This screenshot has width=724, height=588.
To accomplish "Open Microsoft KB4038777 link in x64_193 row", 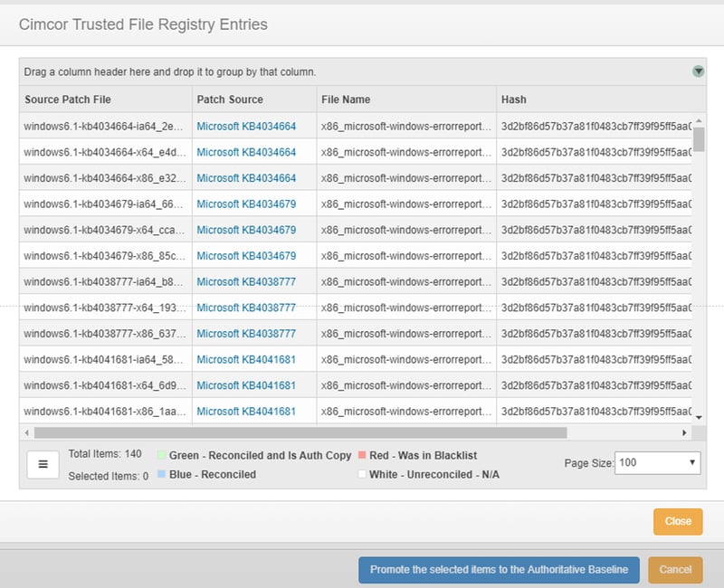I will click(x=246, y=308).
